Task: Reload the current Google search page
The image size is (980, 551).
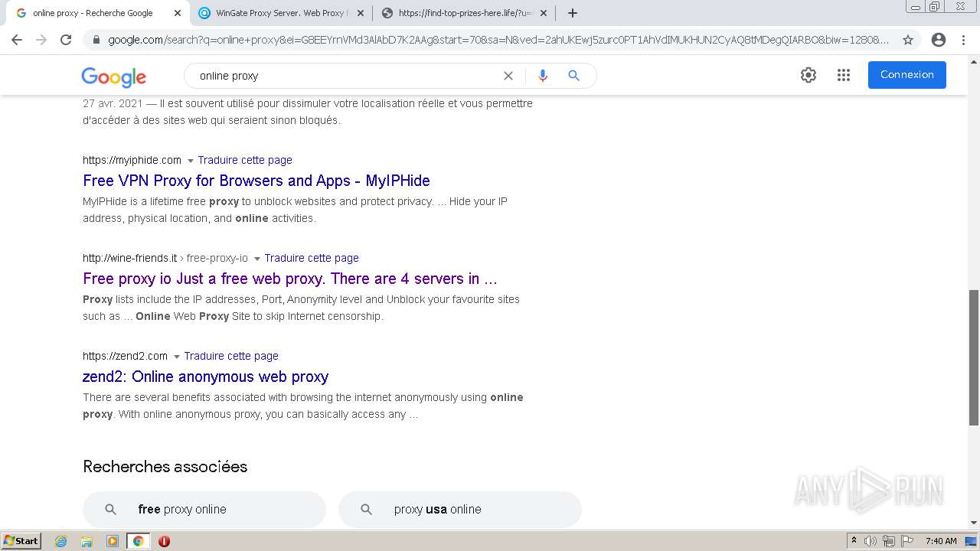Action: click(x=66, y=40)
